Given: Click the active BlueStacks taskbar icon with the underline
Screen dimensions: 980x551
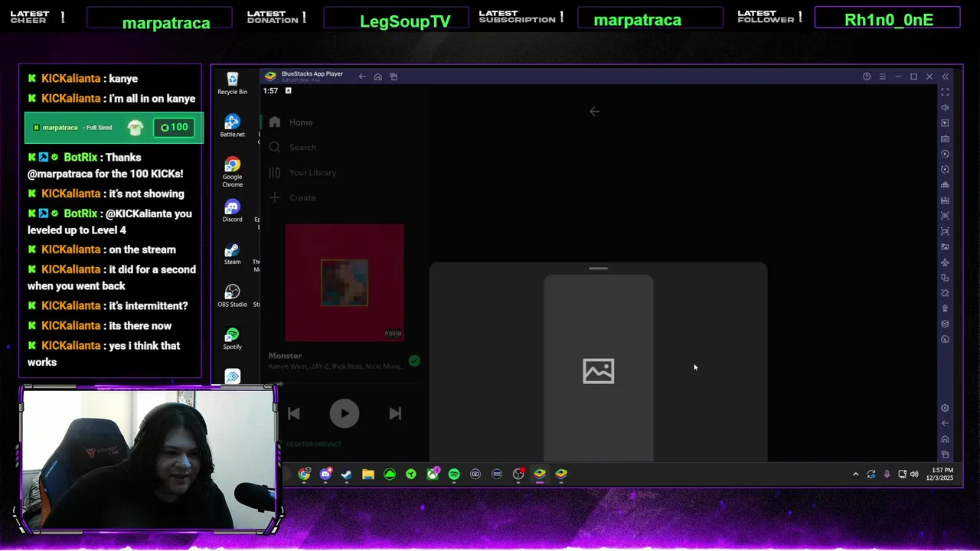Looking at the screenshot, I should pos(540,474).
